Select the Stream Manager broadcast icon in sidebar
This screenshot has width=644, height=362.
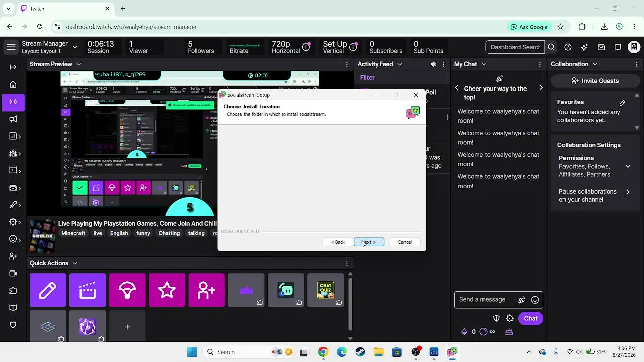13,102
